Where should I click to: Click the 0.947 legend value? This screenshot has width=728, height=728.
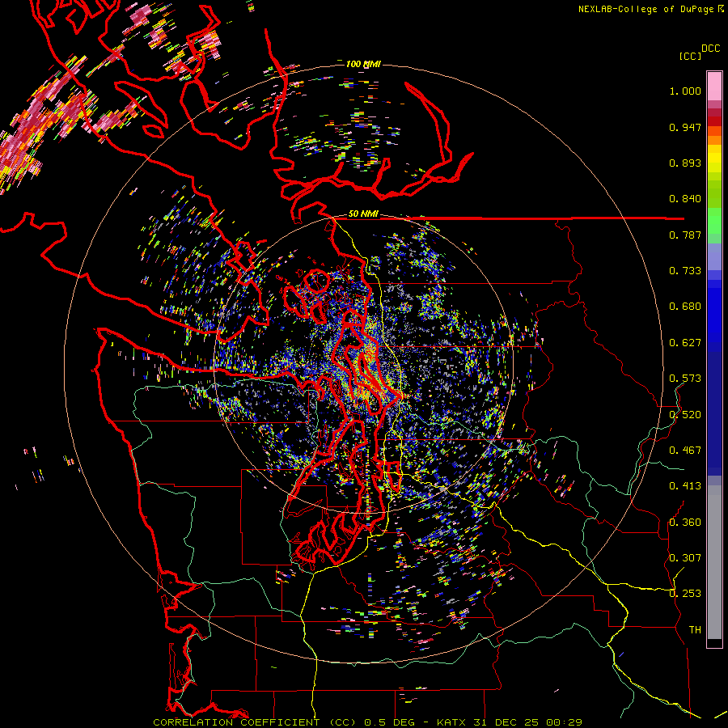(685, 127)
